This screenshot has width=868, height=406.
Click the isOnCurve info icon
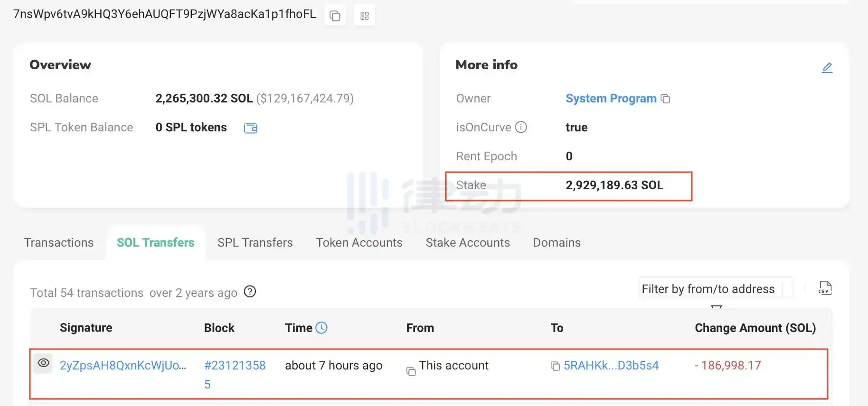click(521, 127)
